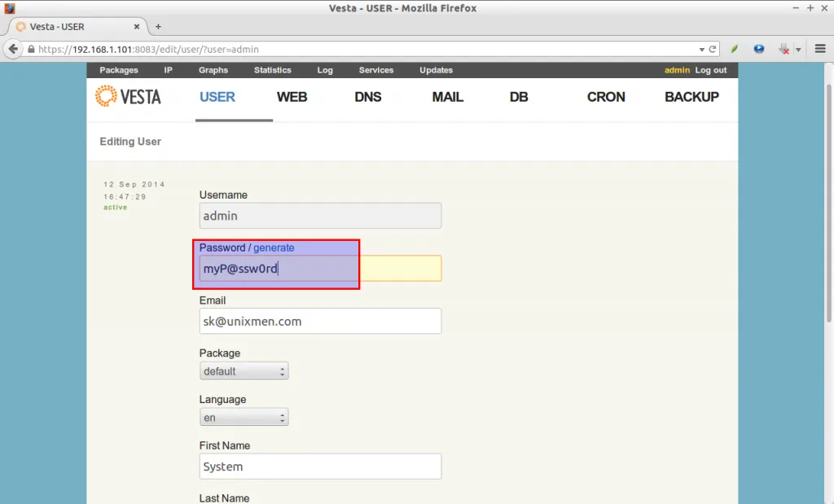Click the generate password link

[x=274, y=248]
